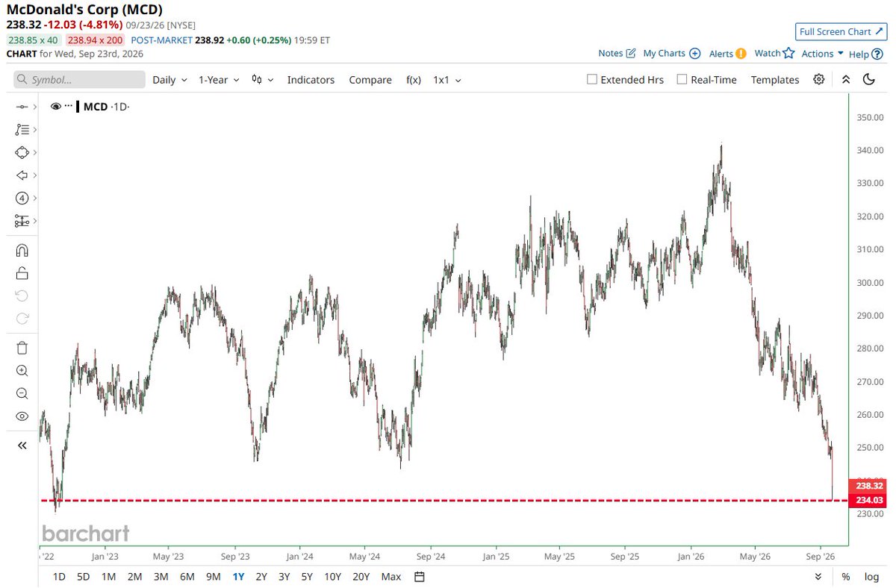This screenshot has width=896, height=588.
Task: Open the Compare menu
Action: point(370,79)
